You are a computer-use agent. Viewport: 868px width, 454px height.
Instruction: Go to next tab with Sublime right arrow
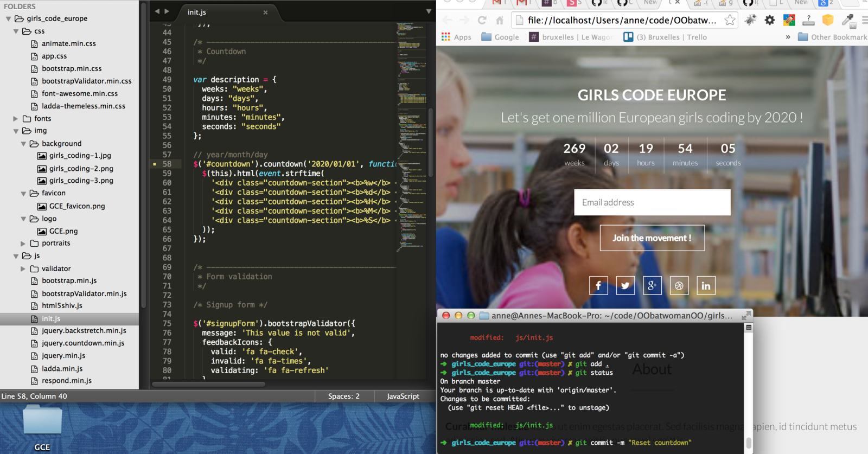point(167,11)
